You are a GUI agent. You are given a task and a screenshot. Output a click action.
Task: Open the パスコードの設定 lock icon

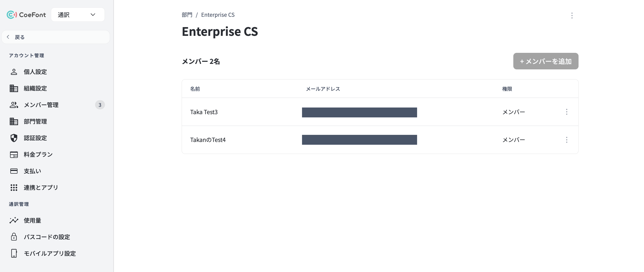point(14,236)
